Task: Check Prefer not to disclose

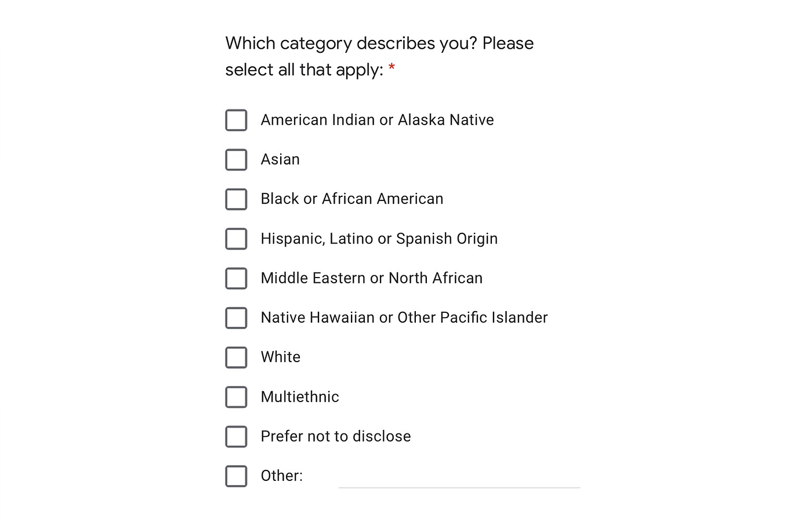Action: pyautogui.click(x=236, y=436)
